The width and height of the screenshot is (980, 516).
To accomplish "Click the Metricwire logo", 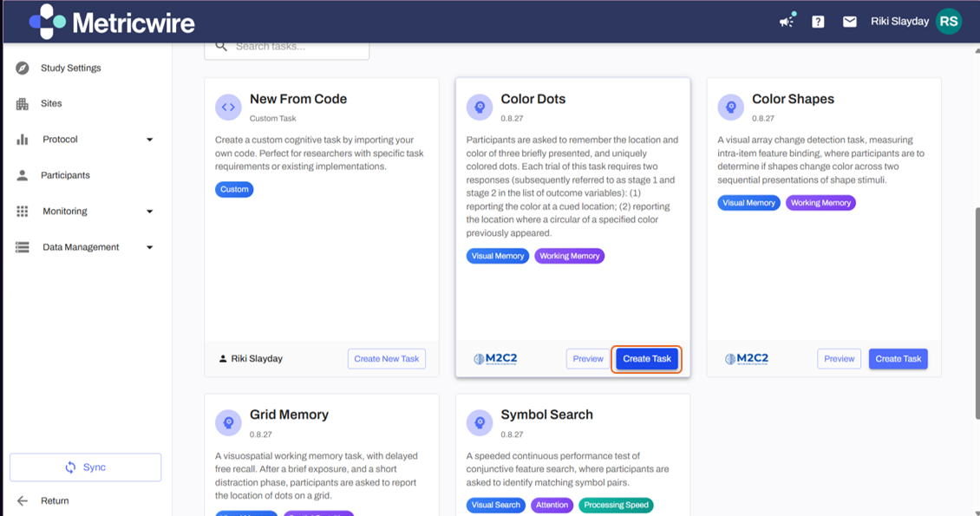I will pos(112,22).
